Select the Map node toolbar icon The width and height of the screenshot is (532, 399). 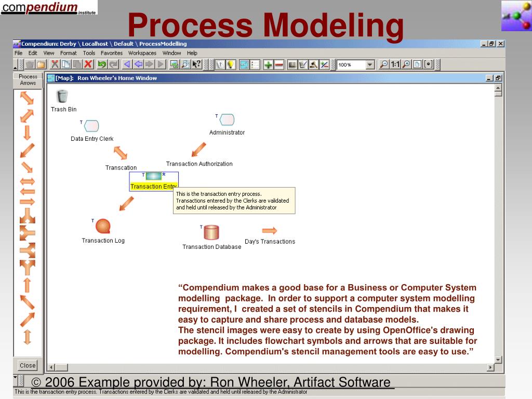244,64
